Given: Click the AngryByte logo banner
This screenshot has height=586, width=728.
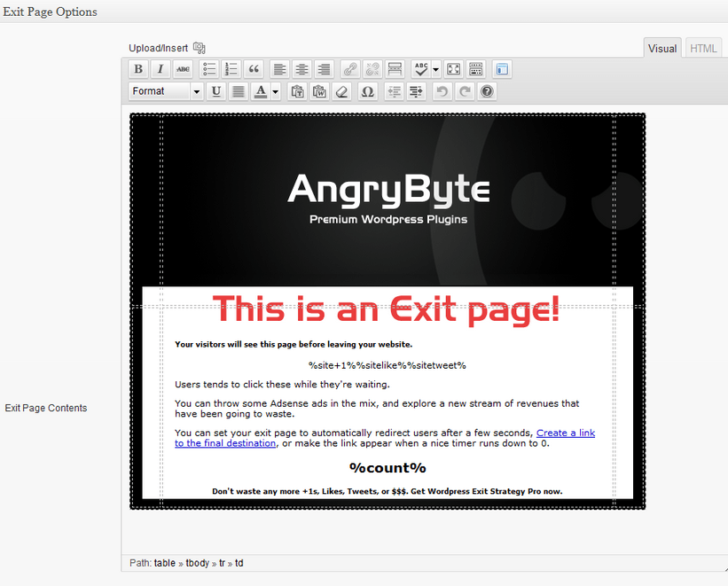Looking at the screenshot, I should click(x=388, y=198).
